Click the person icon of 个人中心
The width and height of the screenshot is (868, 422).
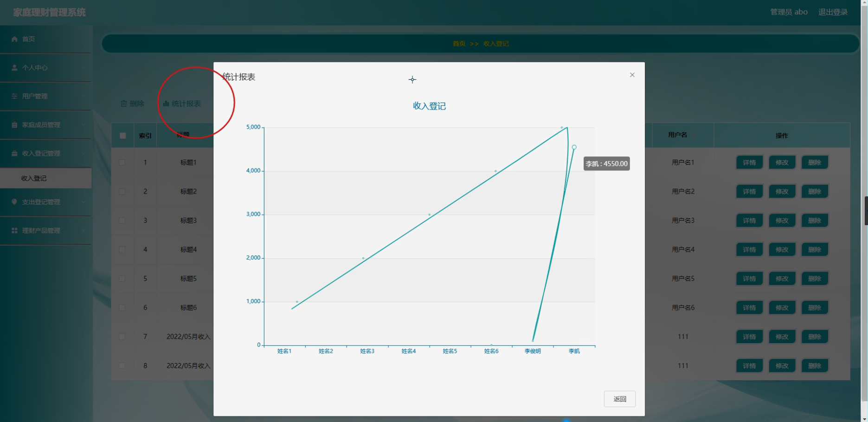[14, 68]
